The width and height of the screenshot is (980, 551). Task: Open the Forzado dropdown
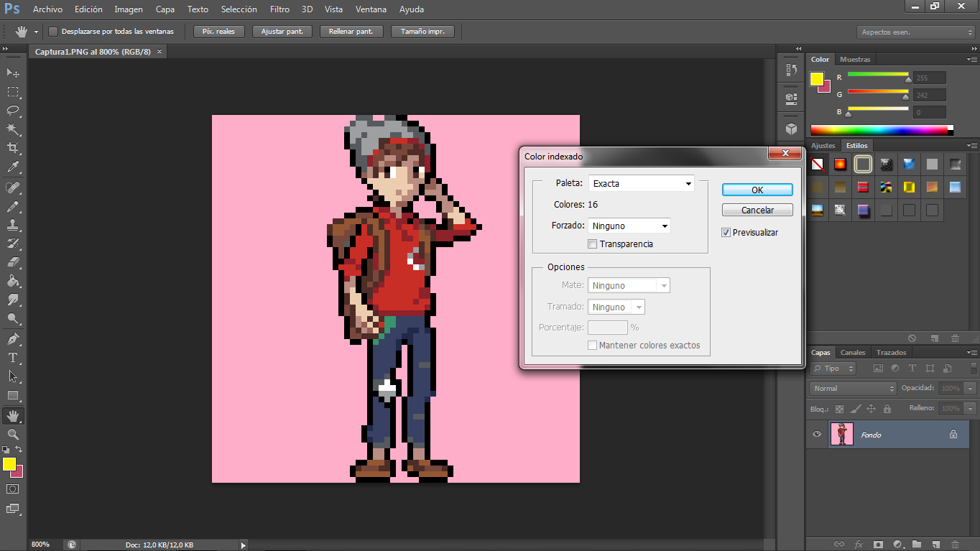[x=629, y=226]
